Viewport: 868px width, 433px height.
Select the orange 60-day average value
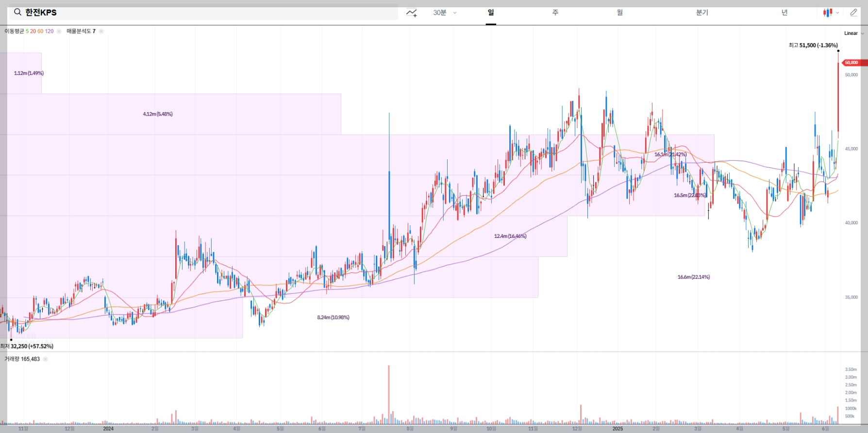[x=40, y=31]
